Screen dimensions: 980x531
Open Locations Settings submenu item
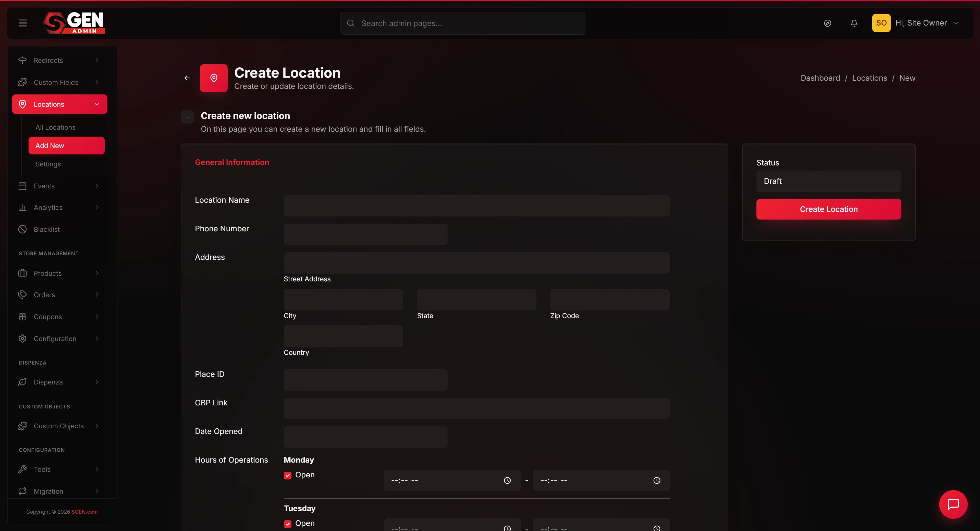pyautogui.click(x=48, y=164)
